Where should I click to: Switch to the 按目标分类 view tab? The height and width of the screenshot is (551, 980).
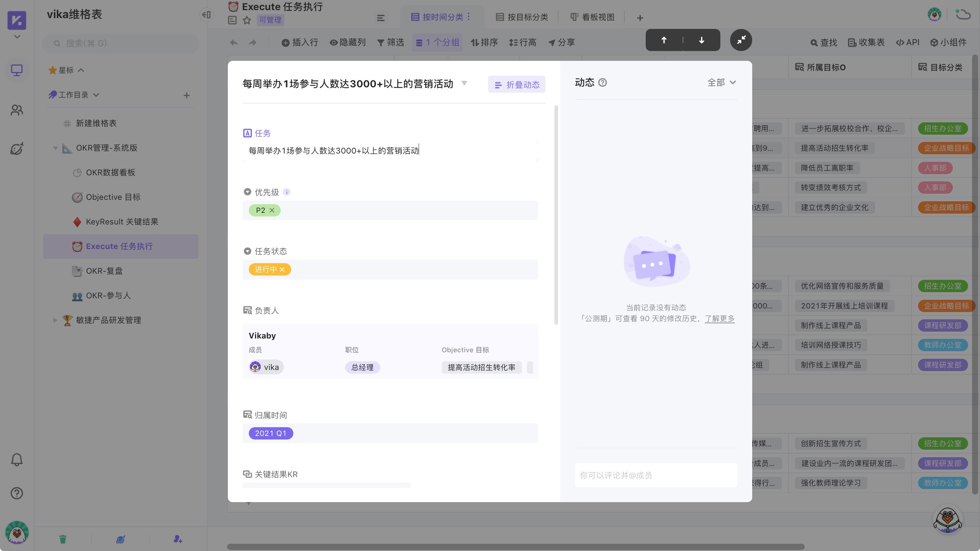point(522,17)
